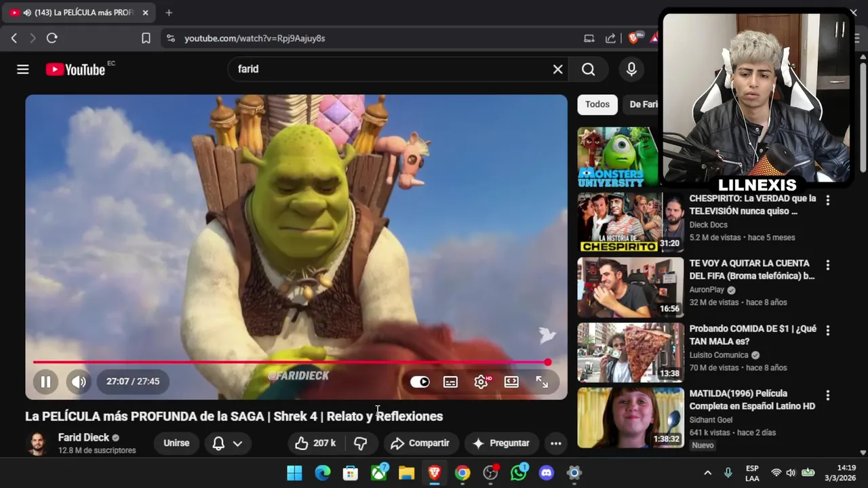Image resolution: width=868 pixels, height=488 pixels.
Task: Open the MATILDA video thumbnail
Action: [631, 418]
